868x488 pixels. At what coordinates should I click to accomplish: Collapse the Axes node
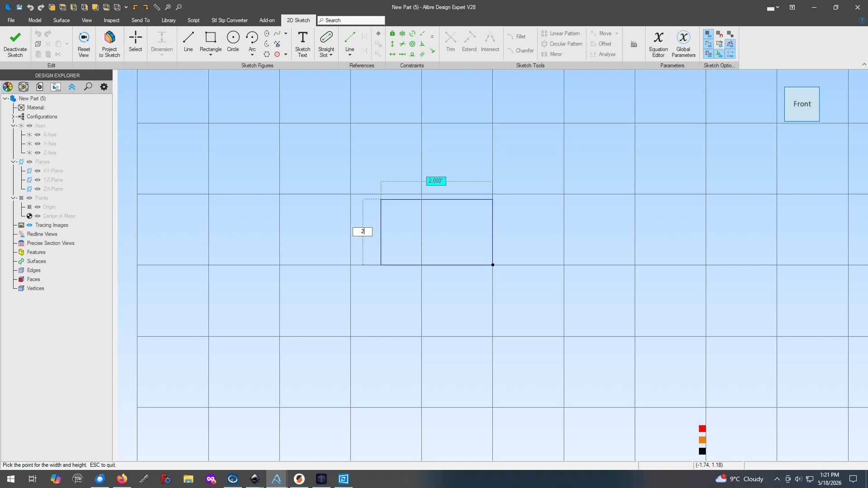pos(13,126)
